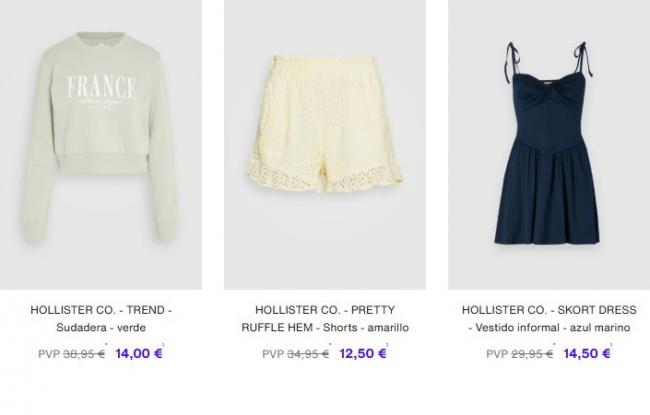Screen dimensions: 650x415
Task: Click the crossed-out 29,95 € original price
Action: coord(532,354)
